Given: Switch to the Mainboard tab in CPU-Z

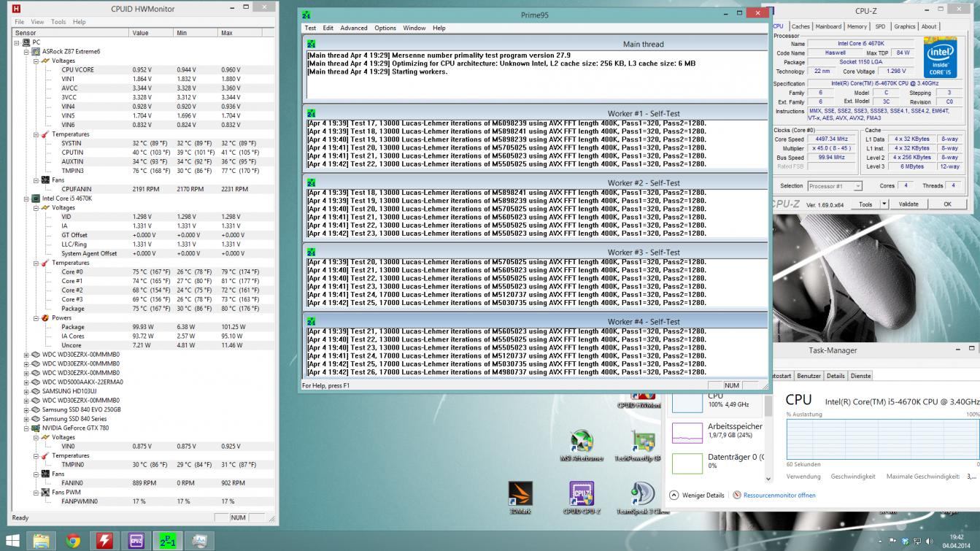Looking at the screenshot, I should coord(828,26).
